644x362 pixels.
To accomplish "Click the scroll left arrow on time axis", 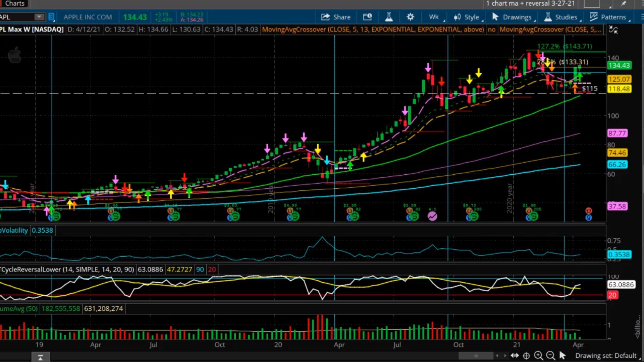I will [x=497, y=356].
